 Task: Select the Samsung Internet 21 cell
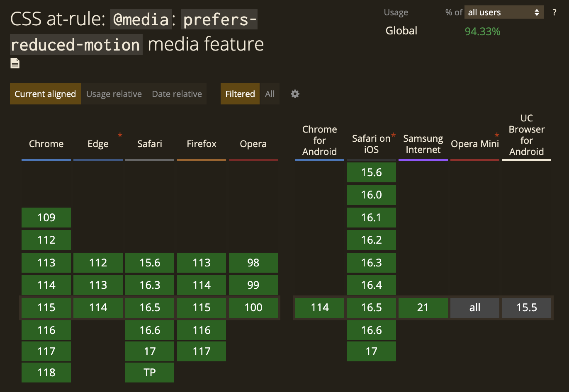pos(423,307)
